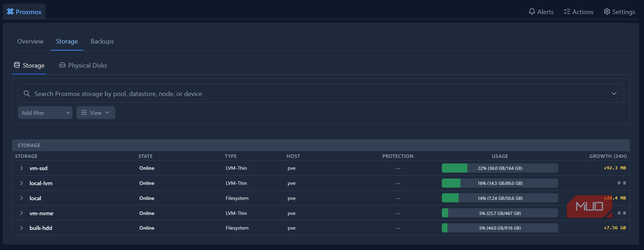The image size is (644, 250).
Task: Click the Settings gear icon
Action: pos(606,12)
